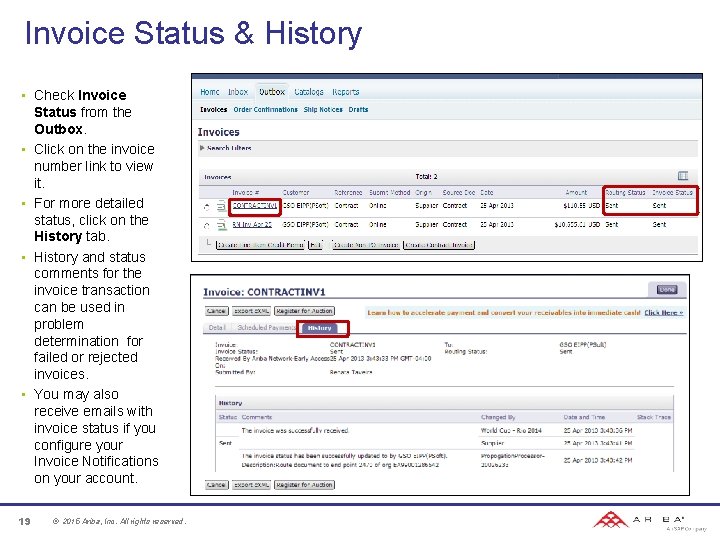Click the Sent status in History table
The height and width of the screenshot is (540, 720).
[x=225, y=443]
